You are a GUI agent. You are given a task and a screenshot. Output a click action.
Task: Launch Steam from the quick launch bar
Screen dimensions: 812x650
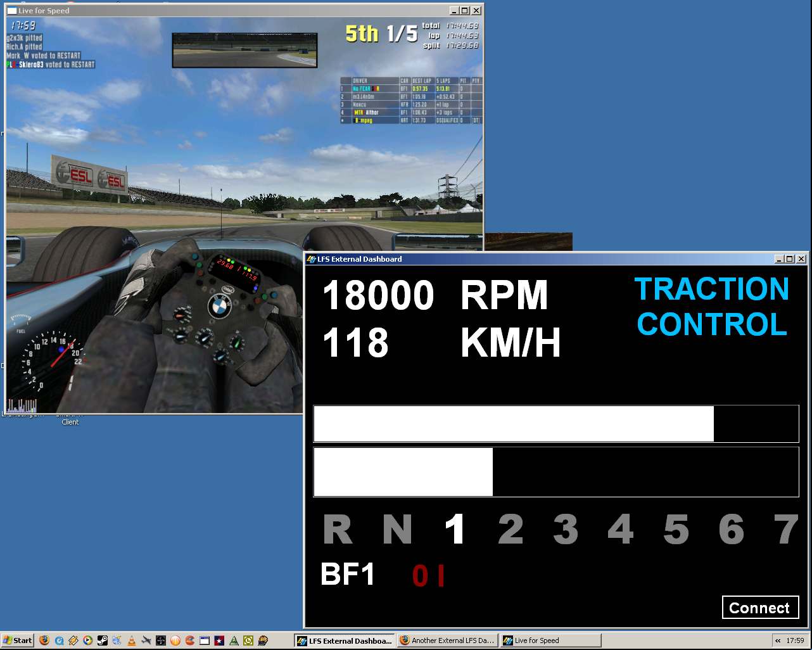(x=103, y=640)
